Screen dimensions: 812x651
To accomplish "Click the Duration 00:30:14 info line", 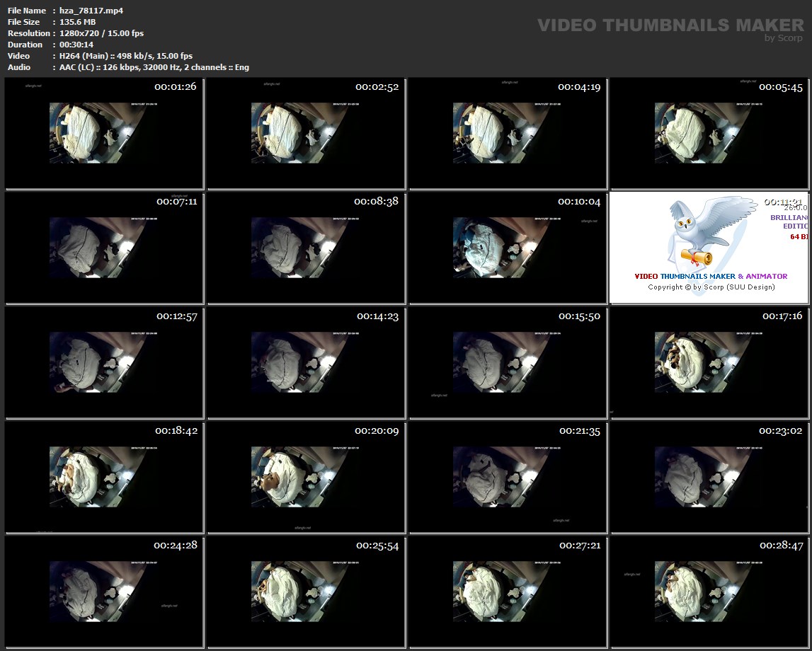I will pos(71,45).
